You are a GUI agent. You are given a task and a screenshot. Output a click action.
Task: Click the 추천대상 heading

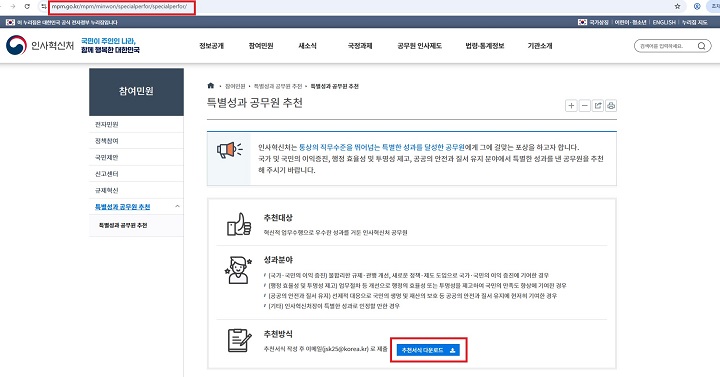(x=278, y=218)
